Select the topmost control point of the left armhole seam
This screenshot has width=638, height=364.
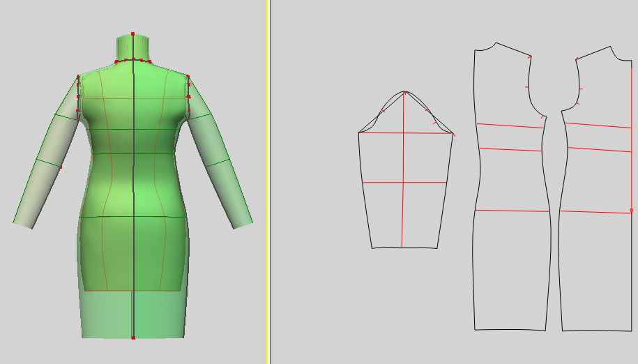pyautogui.click(x=79, y=77)
